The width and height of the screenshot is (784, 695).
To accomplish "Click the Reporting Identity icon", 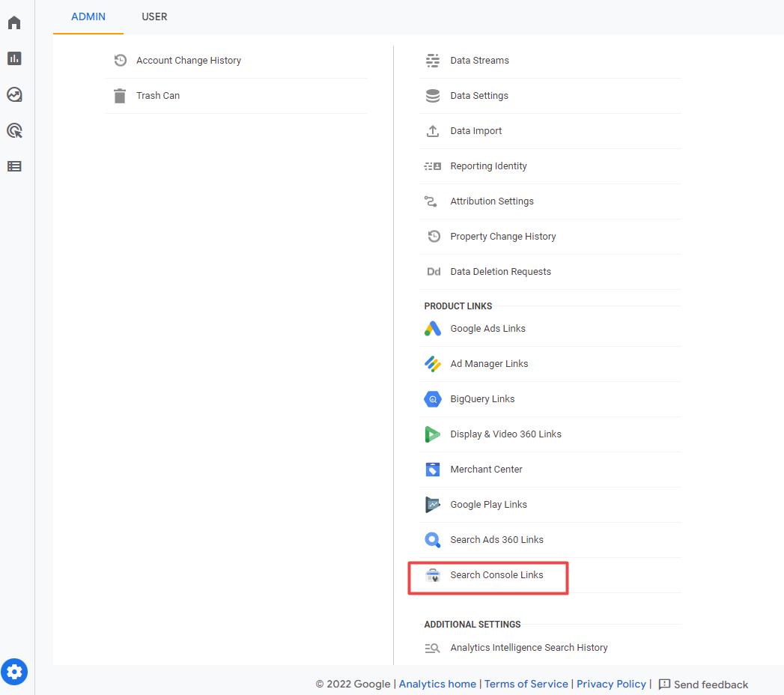I will (x=433, y=166).
